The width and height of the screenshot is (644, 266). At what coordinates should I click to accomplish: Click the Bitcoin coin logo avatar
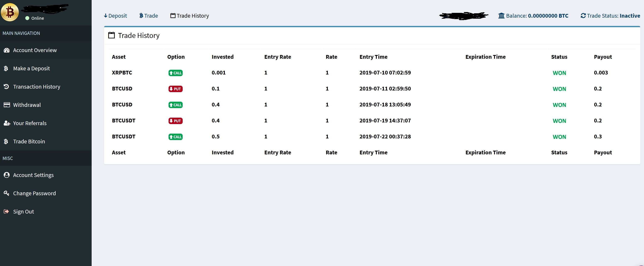[x=10, y=12]
